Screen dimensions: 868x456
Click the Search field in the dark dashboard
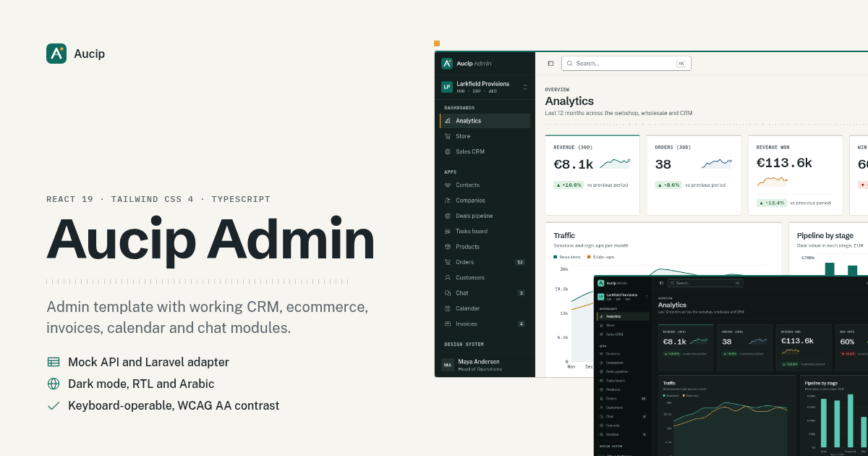click(705, 283)
